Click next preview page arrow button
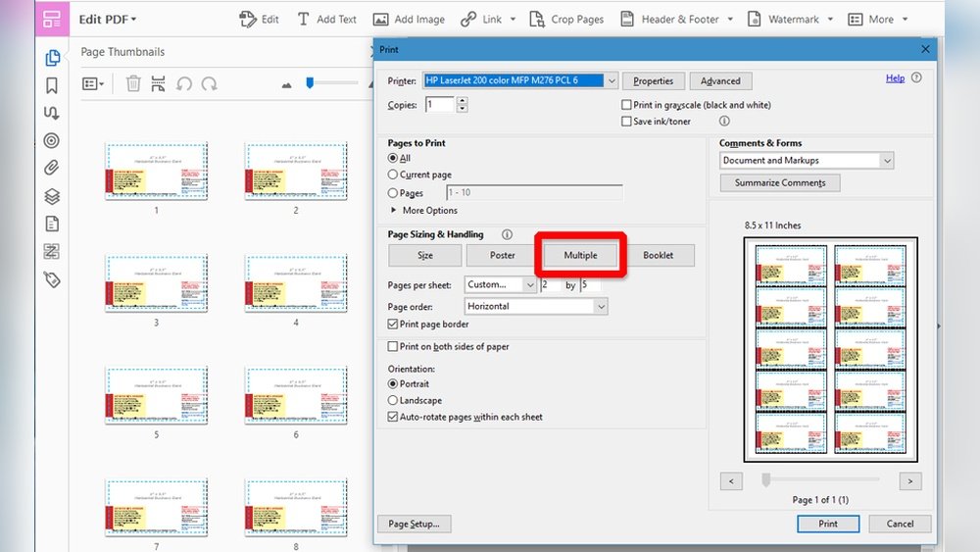Viewport: 980px width, 552px height. click(x=910, y=481)
